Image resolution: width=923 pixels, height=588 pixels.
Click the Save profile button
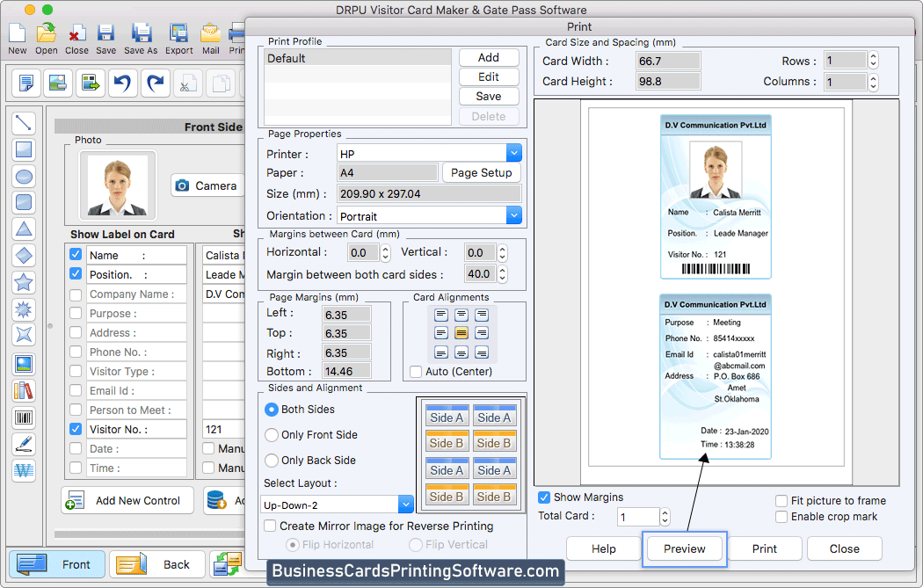489,97
